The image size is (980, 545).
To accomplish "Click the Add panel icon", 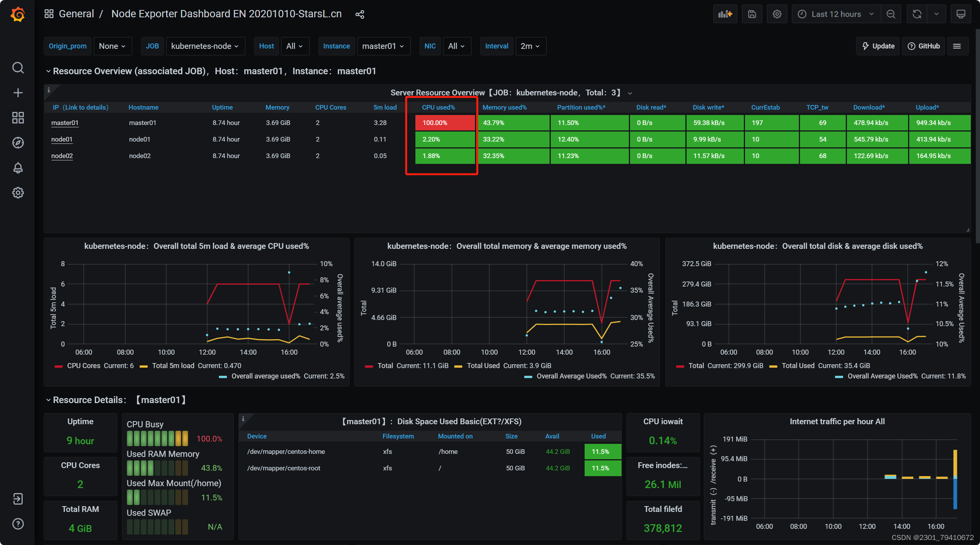I will coord(725,14).
